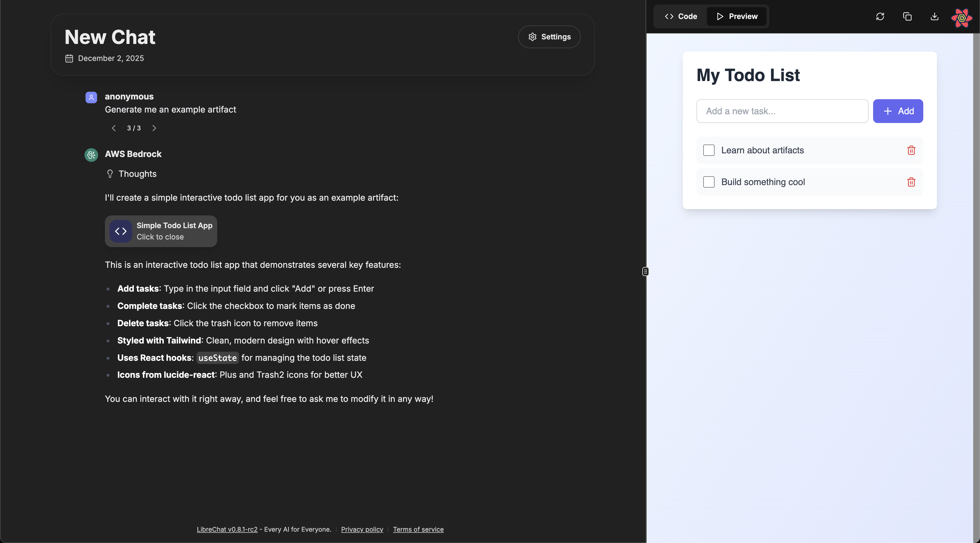Delete the 'Learn about artifacts' task
Image resolution: width=980 pixels, height=543 pixels.
pos(911,150)
